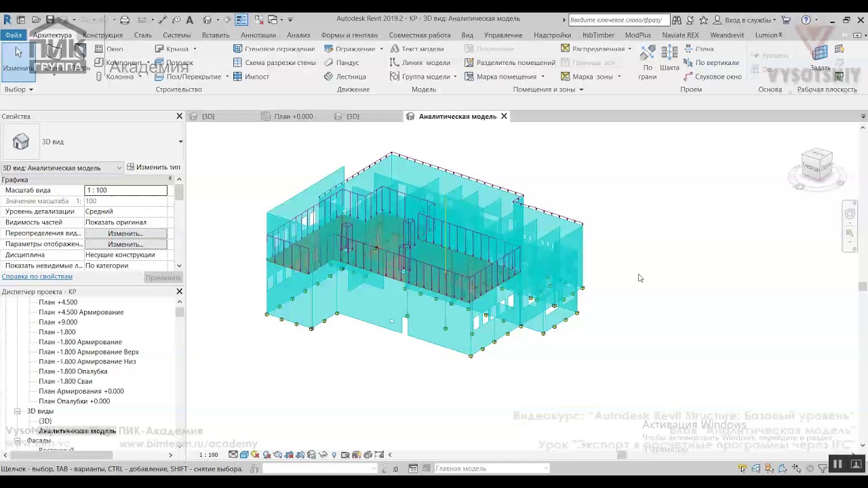868x488 pixels.
Task: Open the default 3D view icon
Action: (208, 20)
